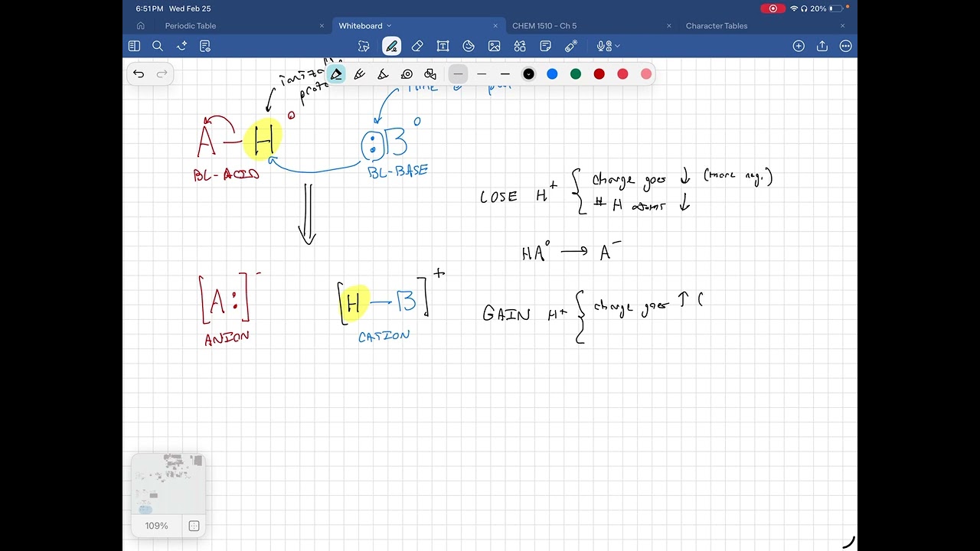
Task: Select the laser pointer tool
Action: (571, 46)
